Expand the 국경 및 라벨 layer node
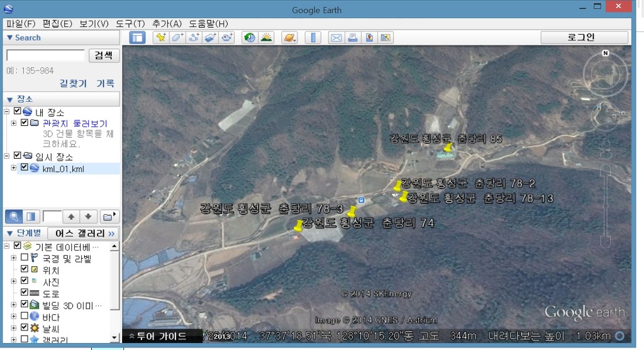 coord(14,258)
